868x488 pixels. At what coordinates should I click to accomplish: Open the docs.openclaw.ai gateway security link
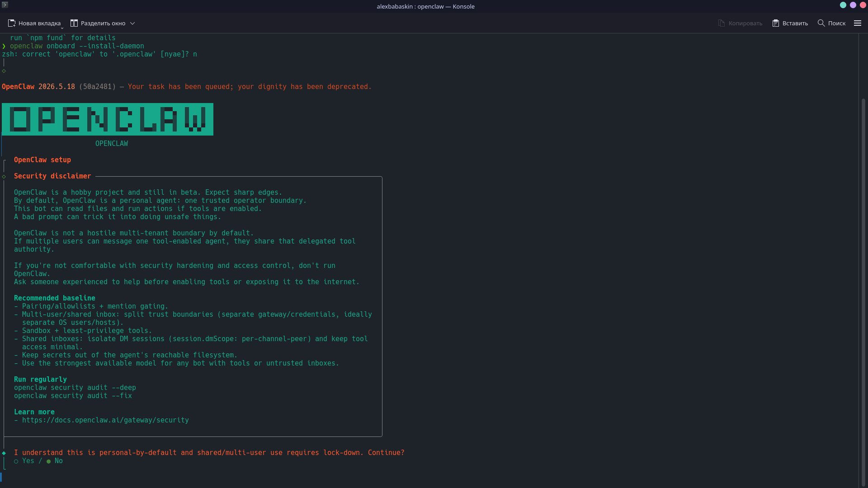point(105,420)
